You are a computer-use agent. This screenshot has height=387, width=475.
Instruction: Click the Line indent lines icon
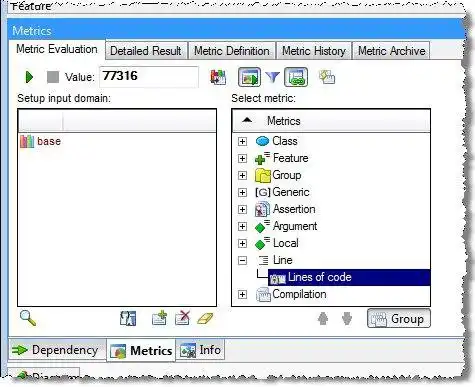click(x=263, y=260)
